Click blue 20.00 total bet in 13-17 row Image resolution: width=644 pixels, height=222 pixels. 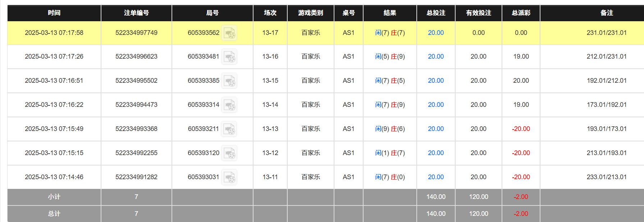click(x=435, y=33)
